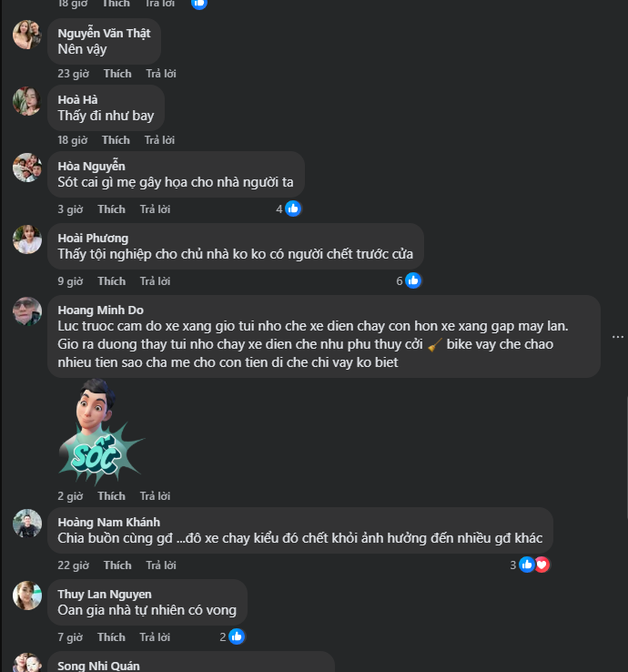628x672 pixels.
Task: Click Song Nhi Quán's name
Action: click(98, 666)
